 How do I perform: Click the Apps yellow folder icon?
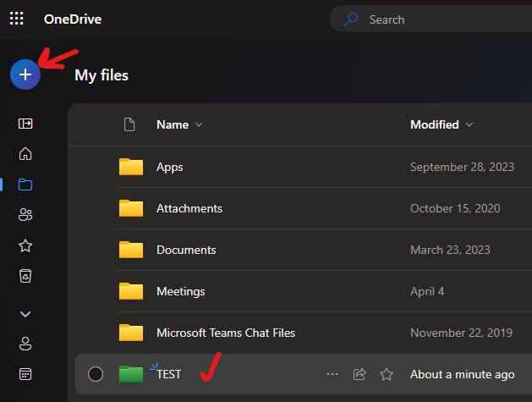(131, 167)
